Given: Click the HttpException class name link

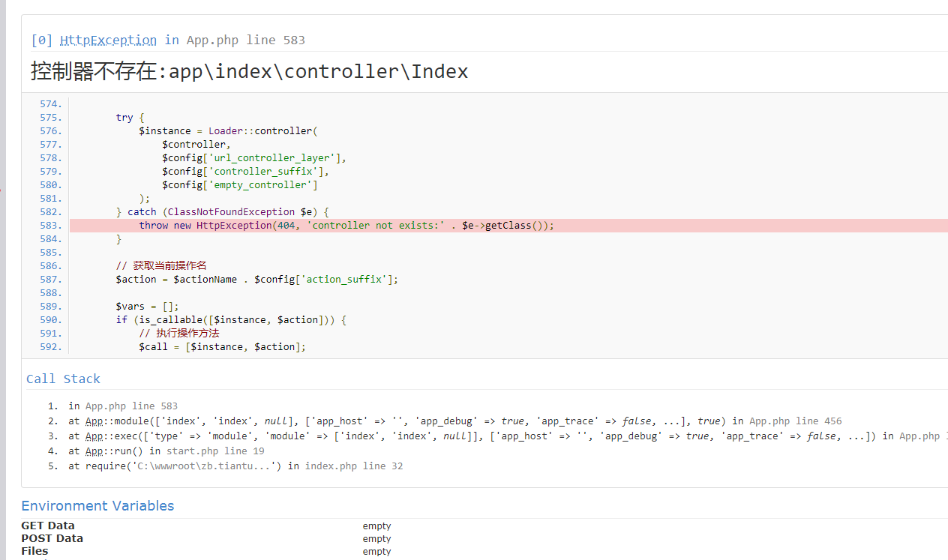Looking at the screenshot, I should pyautogui.click(x=108, y=40).
